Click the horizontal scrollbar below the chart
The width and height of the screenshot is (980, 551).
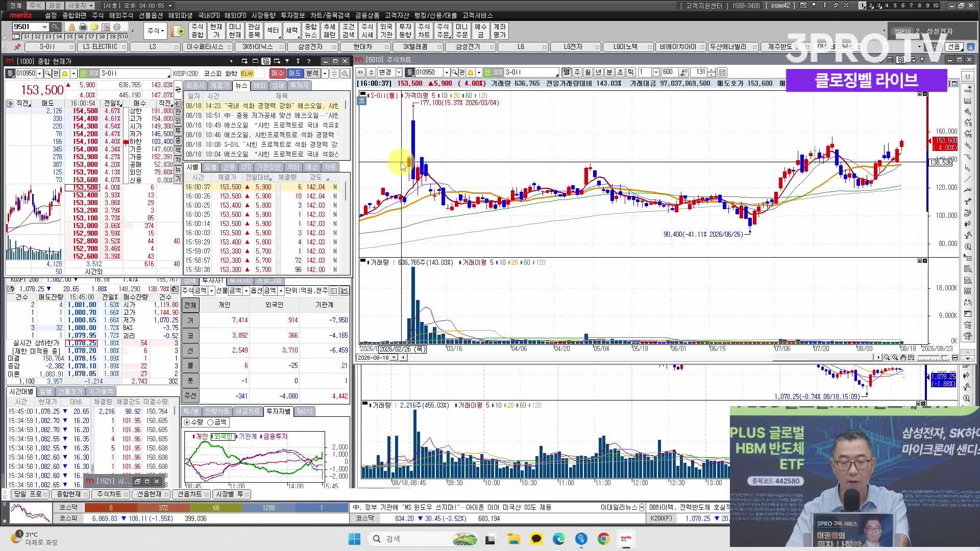[x=641, y=357]
